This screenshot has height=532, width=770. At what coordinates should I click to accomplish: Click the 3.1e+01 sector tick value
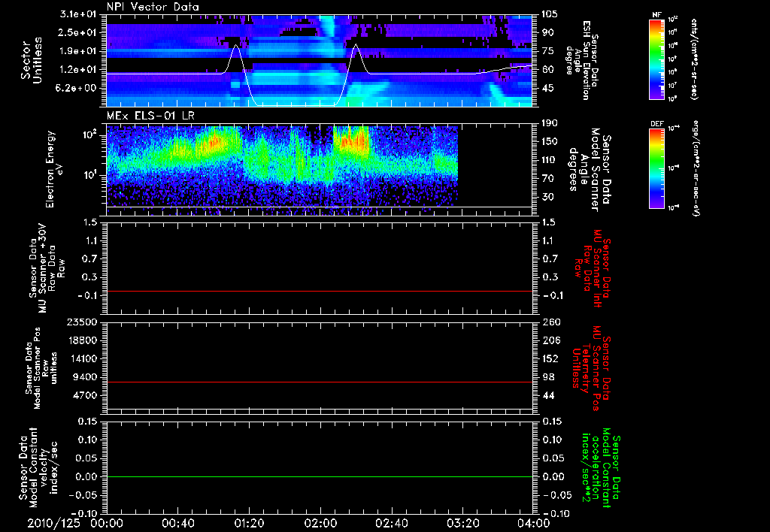click(78, 14)
